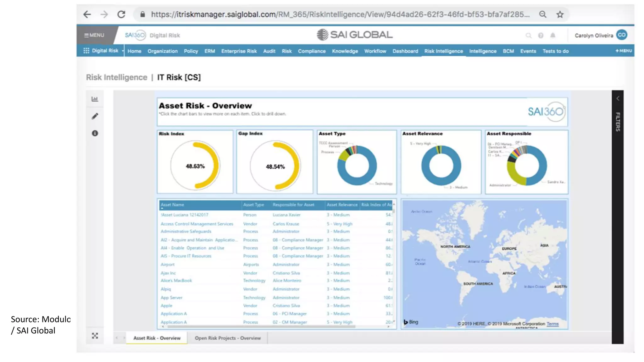Open the notifications bell icon
The width and height of the screenshot is (644, 362).
click(552, 36)
